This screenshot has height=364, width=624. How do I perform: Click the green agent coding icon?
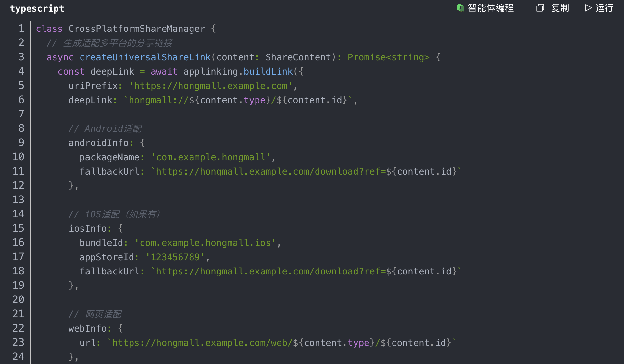tap(460, 8)
